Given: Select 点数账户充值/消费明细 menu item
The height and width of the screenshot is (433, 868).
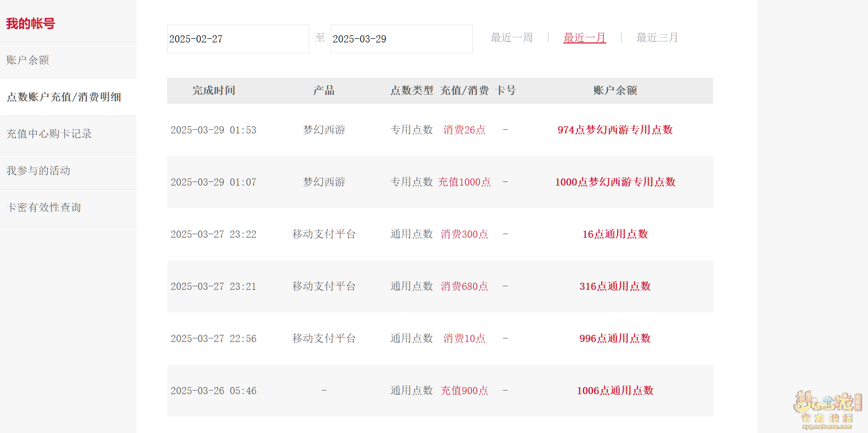Looking at the screenshot, I should click(64, 97).
